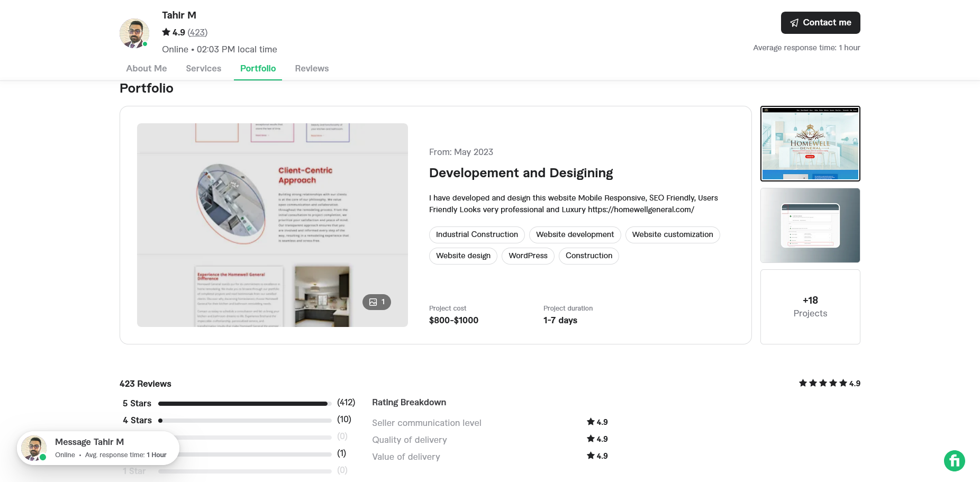The width and height of the screenshot is (980, 482).
Task: Click the Contact me button
Action: tap(820, 23)
